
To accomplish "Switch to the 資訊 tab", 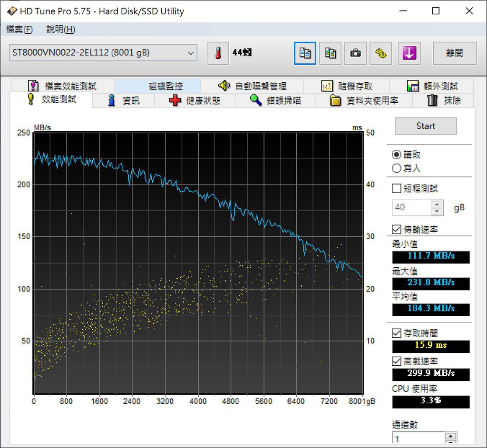I will (x=124, y=100).
